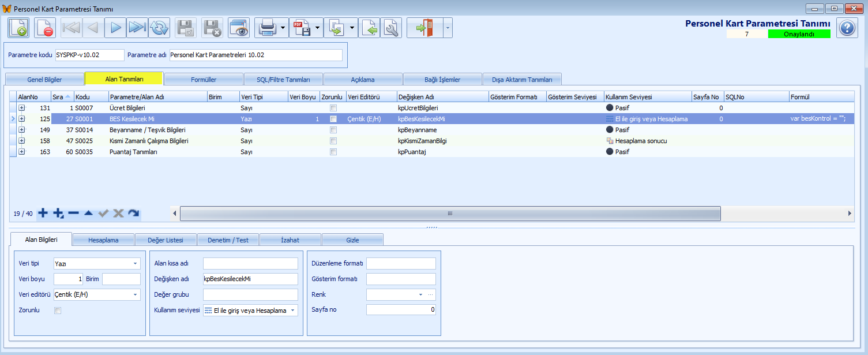Open the Kullanım seviyesi combo box
Image resolution: width=868 pixels, height=355 pixels.
[293, 311]
